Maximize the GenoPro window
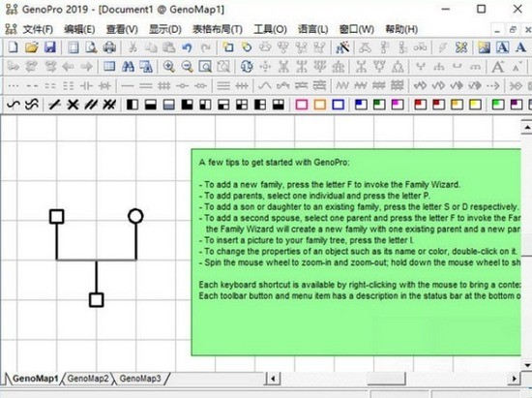The height and width of the screenshot is (398, 532). point(481,9)
